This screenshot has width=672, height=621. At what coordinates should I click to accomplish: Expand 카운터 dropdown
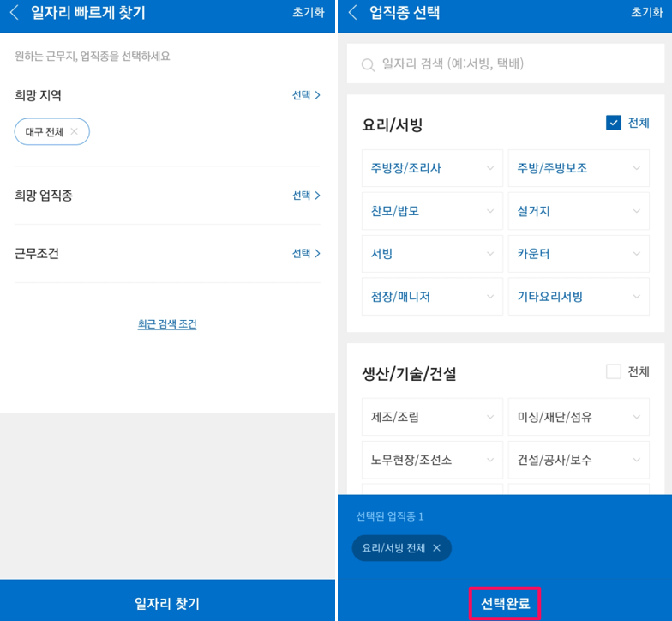(x=579, y=254)
